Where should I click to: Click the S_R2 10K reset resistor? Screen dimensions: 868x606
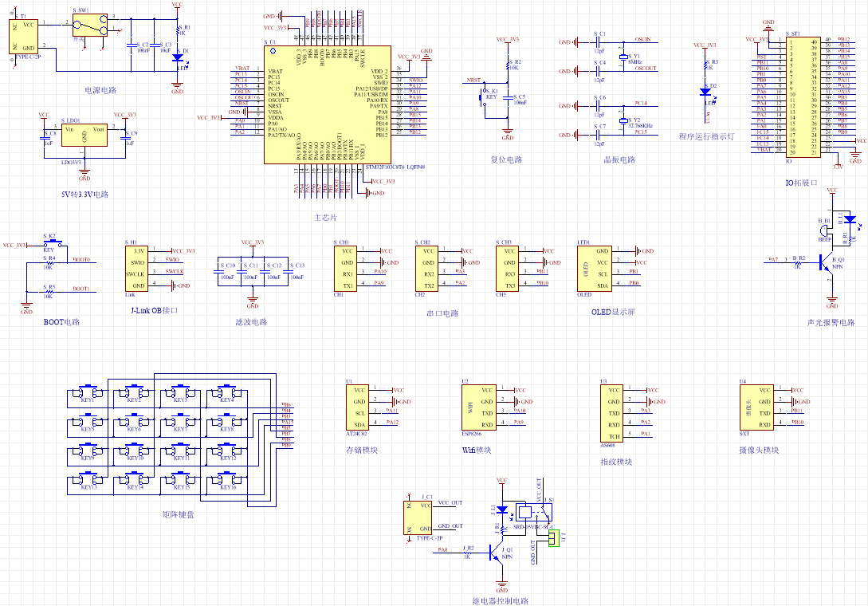click(x=508, y=65)
